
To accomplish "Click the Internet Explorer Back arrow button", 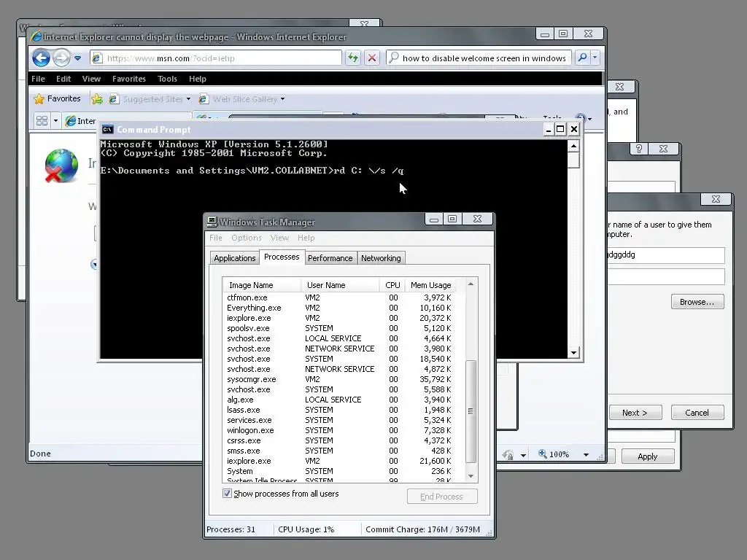I will pyautogui.click(x=41, y=58).
